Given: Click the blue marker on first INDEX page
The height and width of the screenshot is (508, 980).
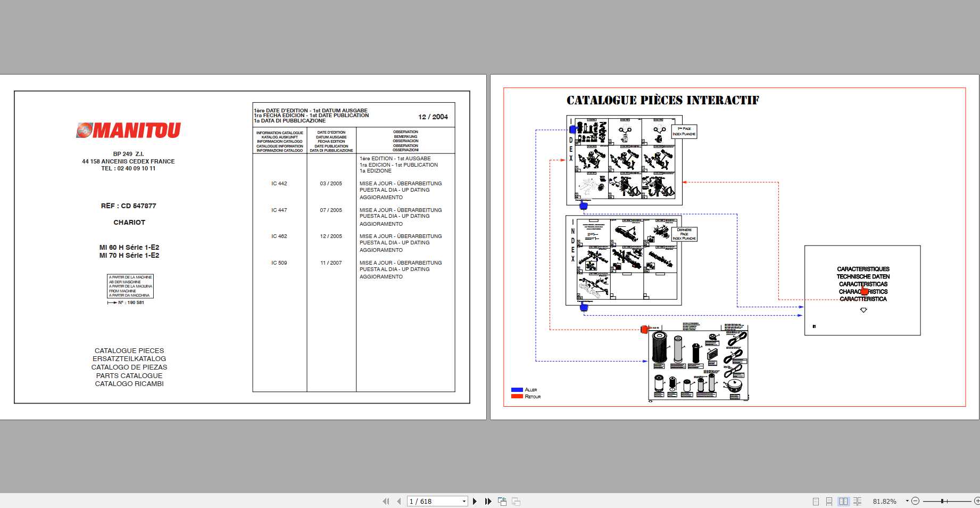Looking at the screenshot, I should point(572,129).
